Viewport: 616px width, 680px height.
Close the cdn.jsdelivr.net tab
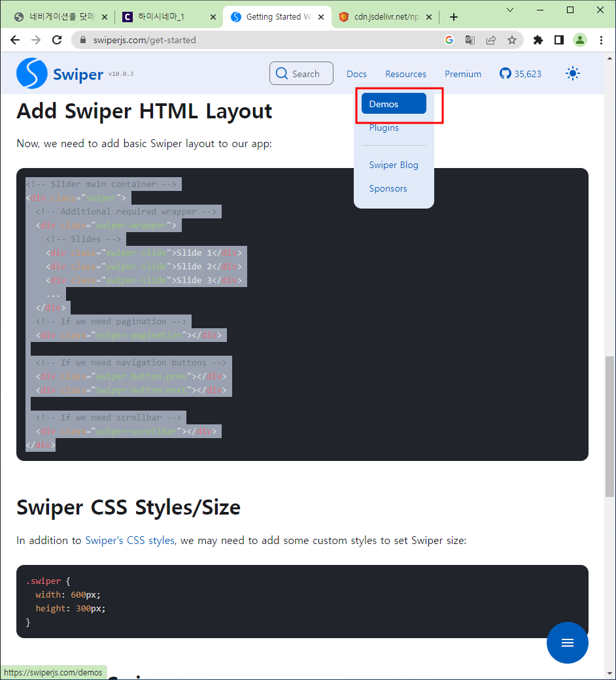(x=429, y=17)
